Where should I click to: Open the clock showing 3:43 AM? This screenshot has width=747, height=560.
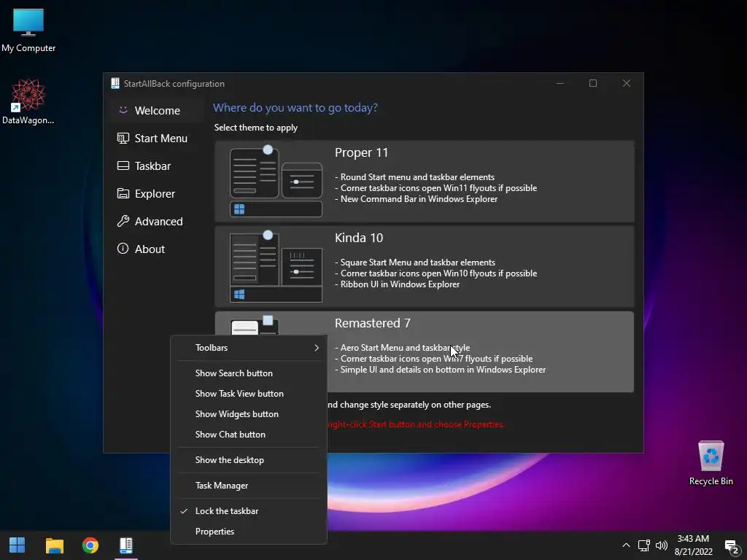tap(694, 545)
